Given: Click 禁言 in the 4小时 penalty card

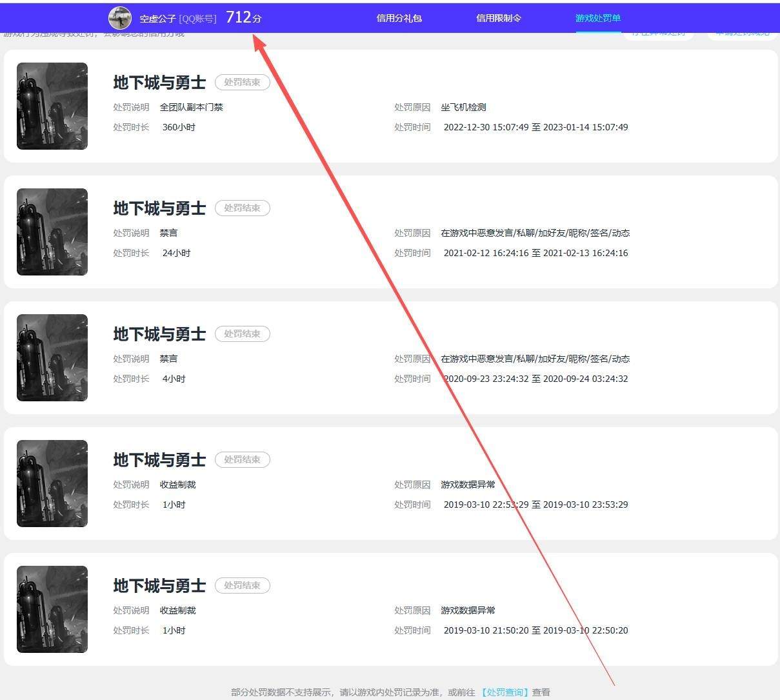Looking at the screenshot, I should [168, 359].
